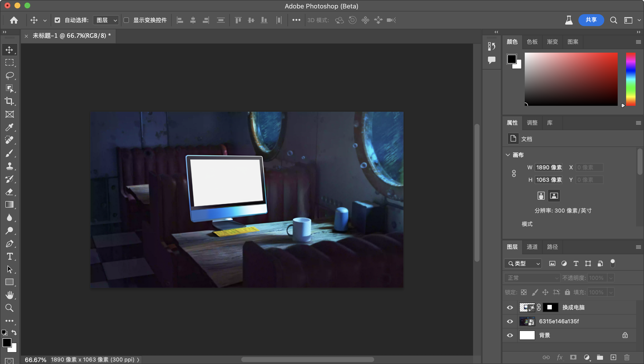The image size is (644, 364).
Task: Activate the Hand tool
Action: click(x=9, y=295)
